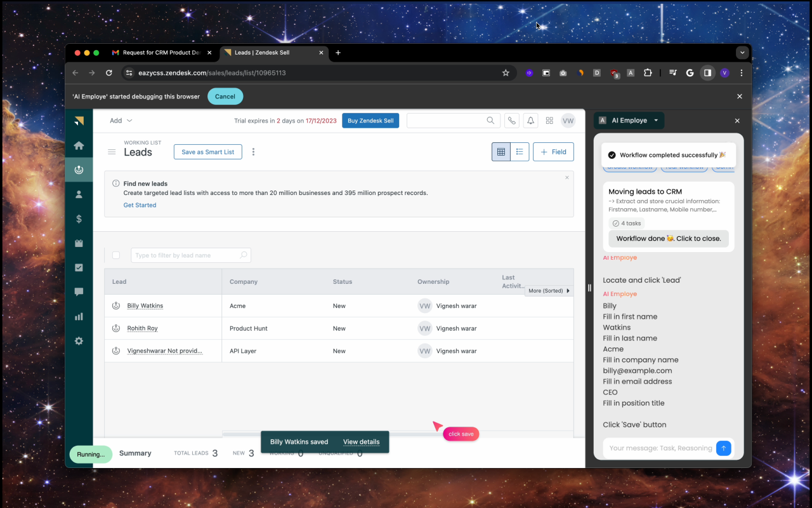The height and width of the screenshot is (508, 812).
Task: Click the search magnifier icon in header
Action: pos(490,121)
